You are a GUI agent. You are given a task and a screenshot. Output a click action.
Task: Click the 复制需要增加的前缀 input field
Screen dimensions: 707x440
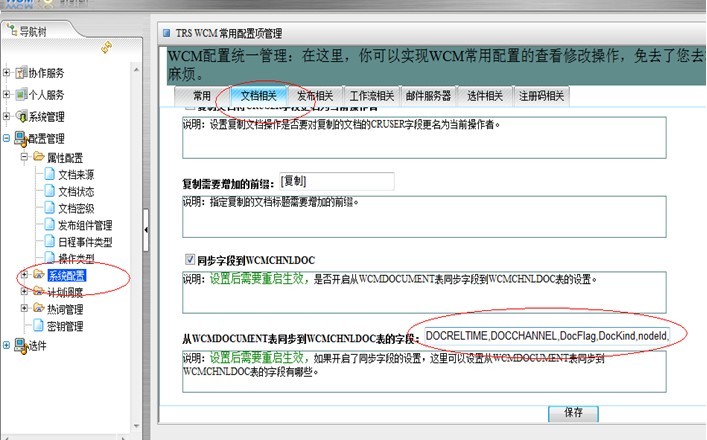coord(337,181)
